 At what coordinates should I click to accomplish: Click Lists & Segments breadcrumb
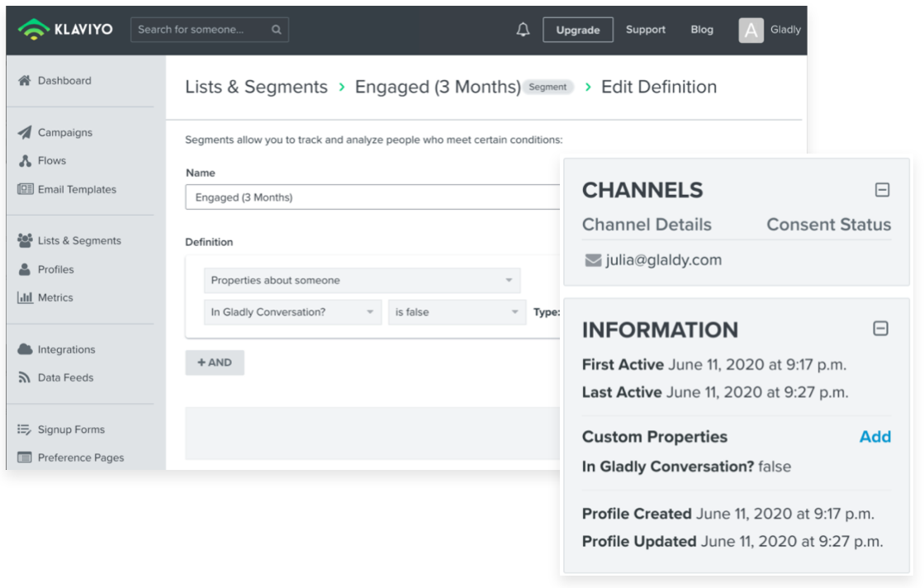click(x=256, y=87)
